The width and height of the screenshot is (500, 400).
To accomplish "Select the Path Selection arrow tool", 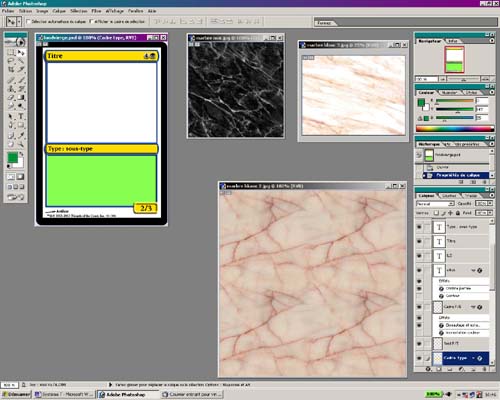I will (x=11, y=116).
